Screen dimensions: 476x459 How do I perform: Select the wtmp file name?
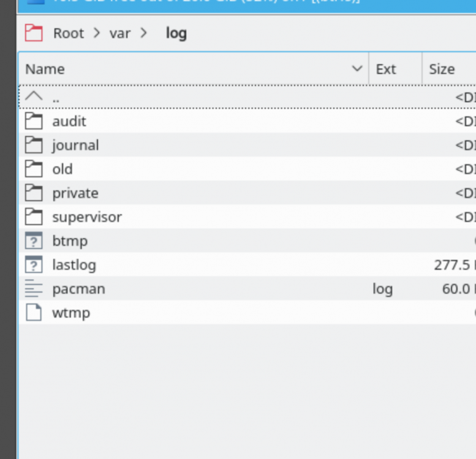pyautogui.click(x=71, y=313)
